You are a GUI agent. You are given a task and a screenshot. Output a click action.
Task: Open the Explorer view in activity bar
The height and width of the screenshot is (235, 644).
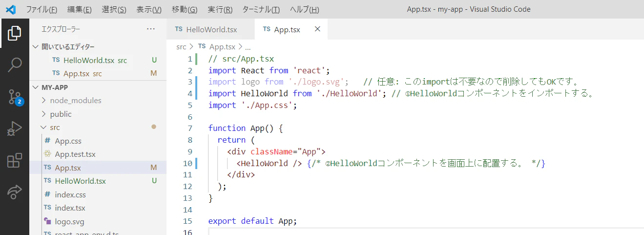tap(15, 33)
